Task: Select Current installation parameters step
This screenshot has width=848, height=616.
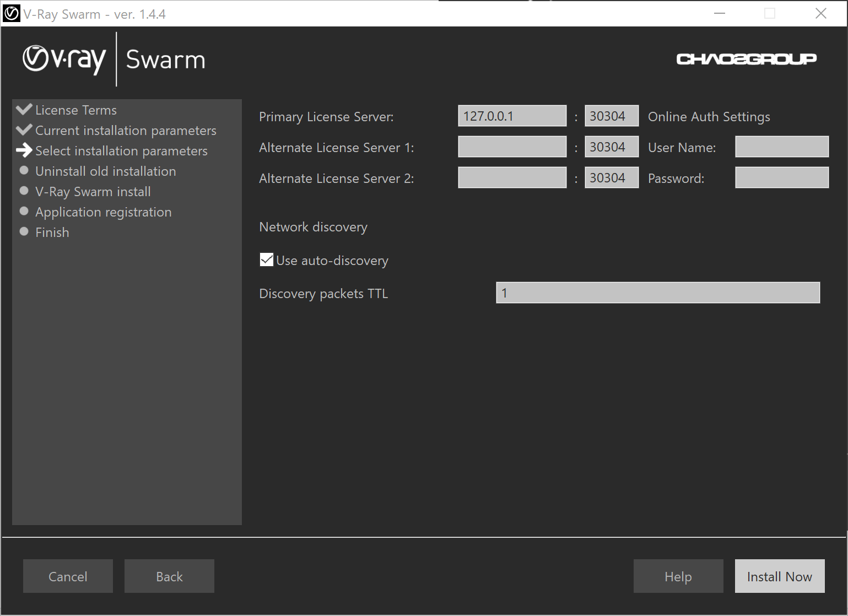Action: [x=126, y=131]
